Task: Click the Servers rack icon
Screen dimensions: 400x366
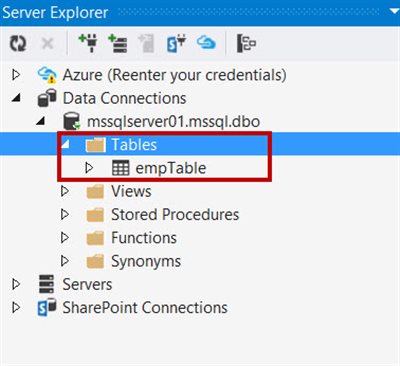Action: 46,284
